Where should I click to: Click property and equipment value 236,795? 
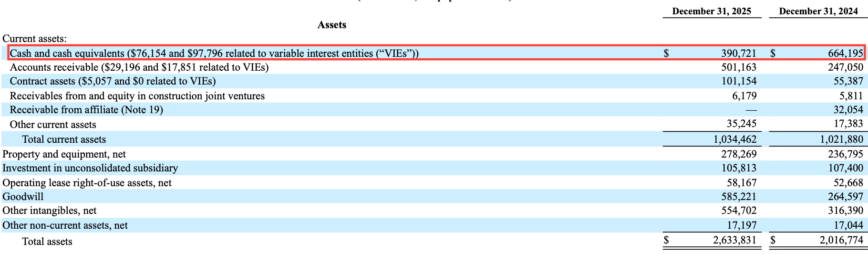tap(846, 154)
